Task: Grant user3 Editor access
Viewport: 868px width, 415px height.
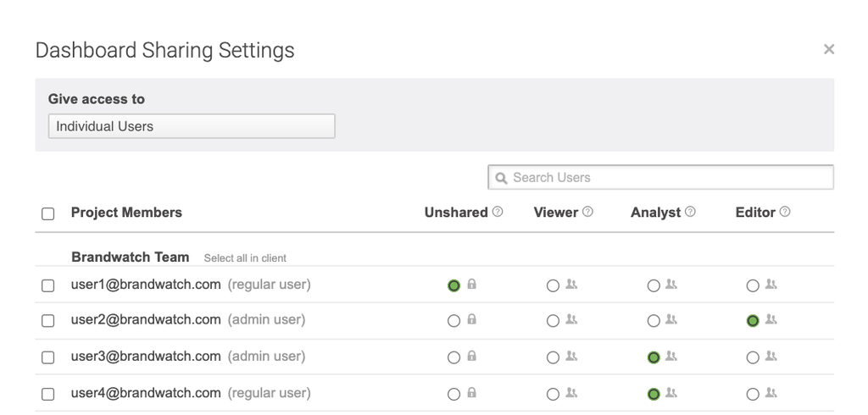Action: (753, 357)
